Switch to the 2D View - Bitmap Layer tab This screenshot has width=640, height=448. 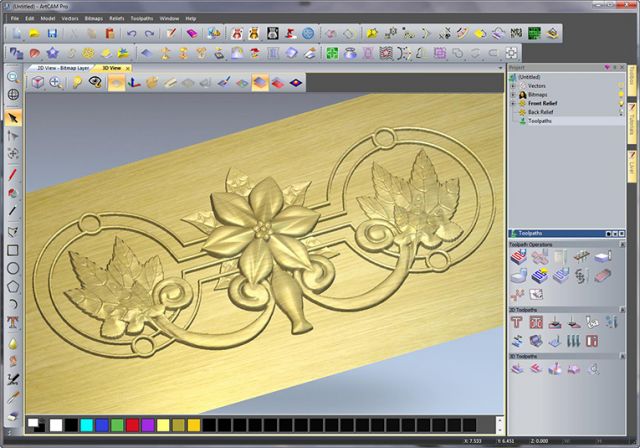(x=63, y=68)
